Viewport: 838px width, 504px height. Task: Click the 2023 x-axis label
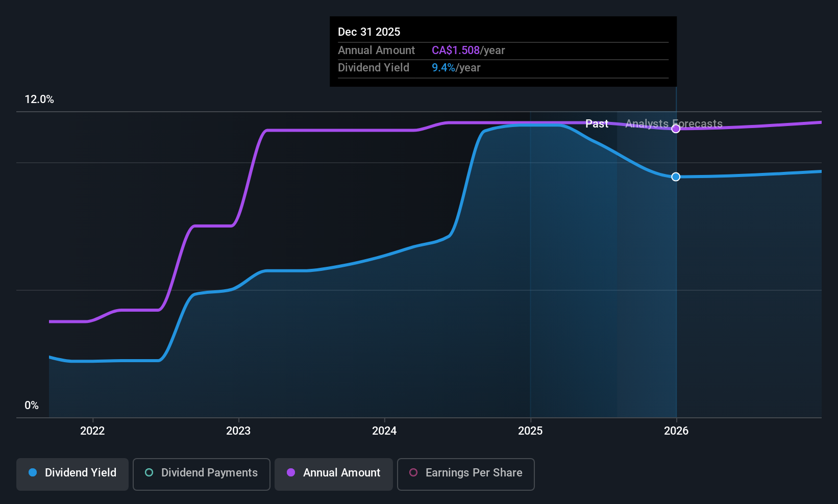coord(238,431)
